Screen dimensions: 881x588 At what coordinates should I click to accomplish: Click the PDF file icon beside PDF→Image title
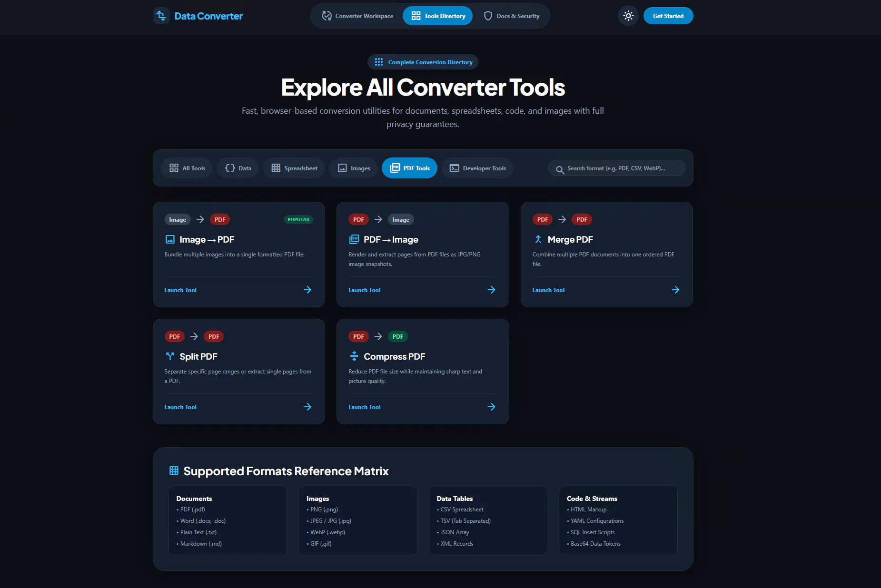[x=354, y=239]
